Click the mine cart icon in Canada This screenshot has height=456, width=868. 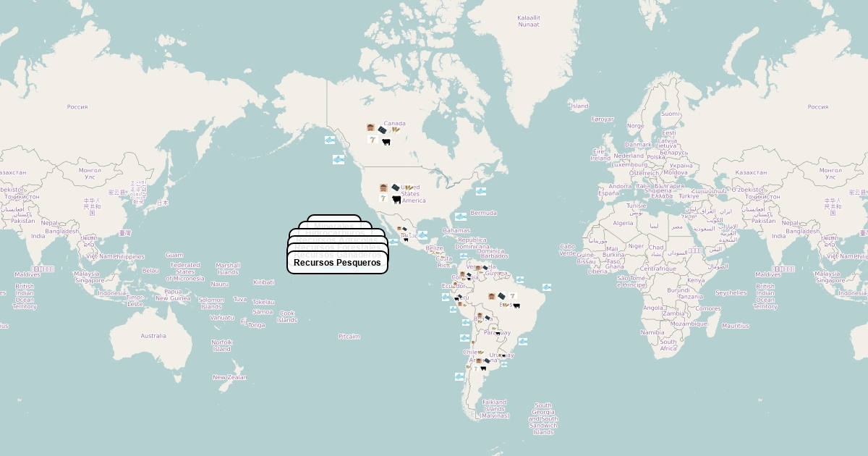tap(370, 128)
